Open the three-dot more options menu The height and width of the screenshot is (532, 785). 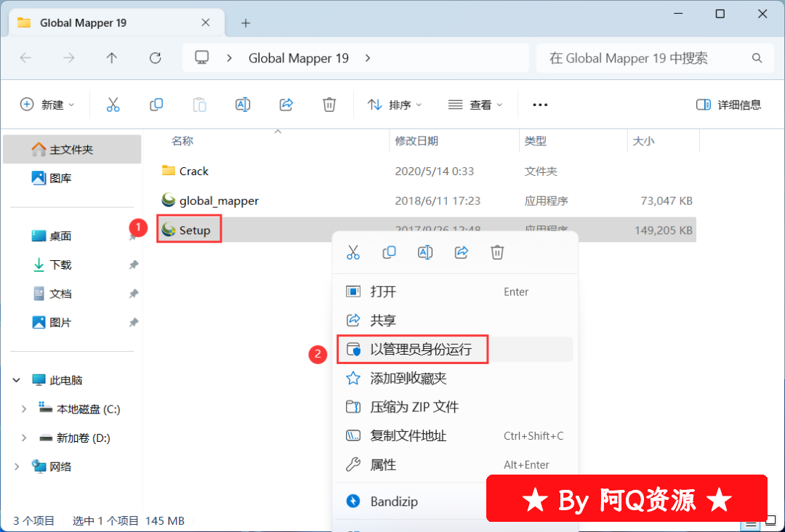point(539,105)
